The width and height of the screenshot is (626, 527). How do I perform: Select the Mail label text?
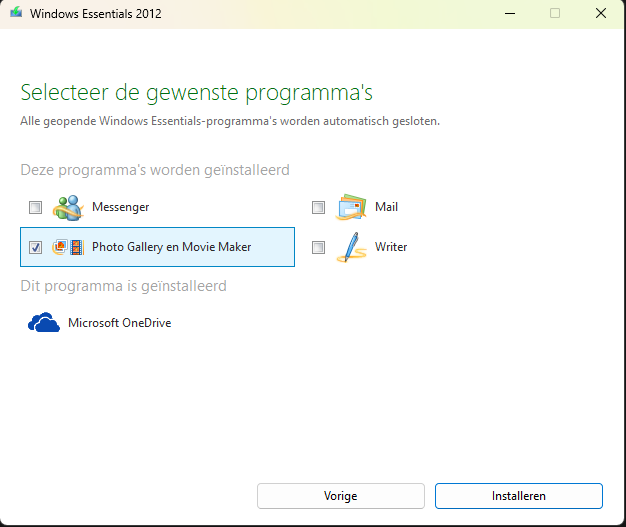tap(386, 207)
